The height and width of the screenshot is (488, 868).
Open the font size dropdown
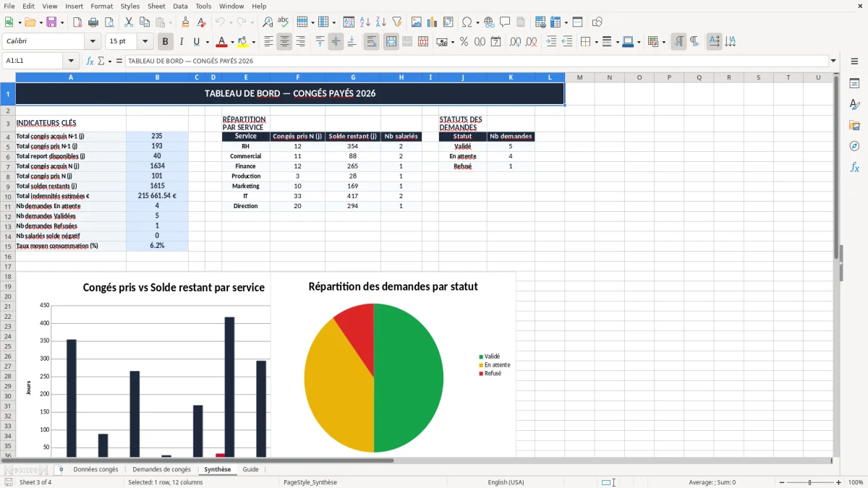tap(145, 42)
